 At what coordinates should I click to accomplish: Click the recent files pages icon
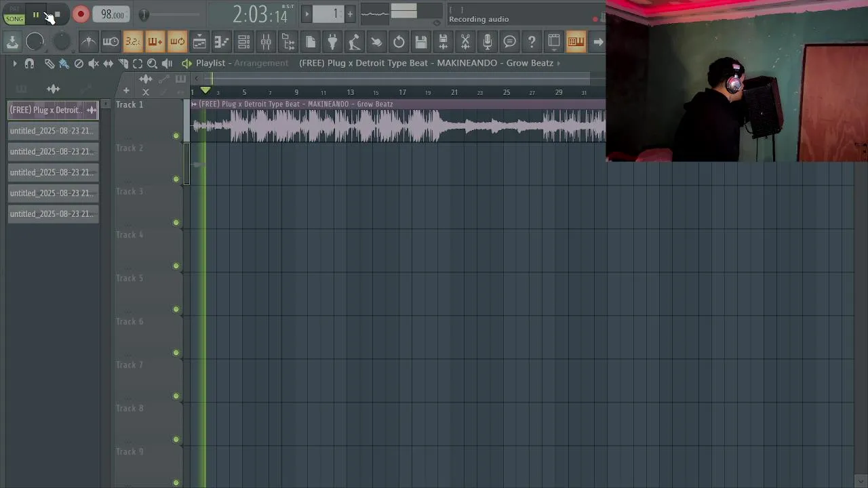coord(311,42)
